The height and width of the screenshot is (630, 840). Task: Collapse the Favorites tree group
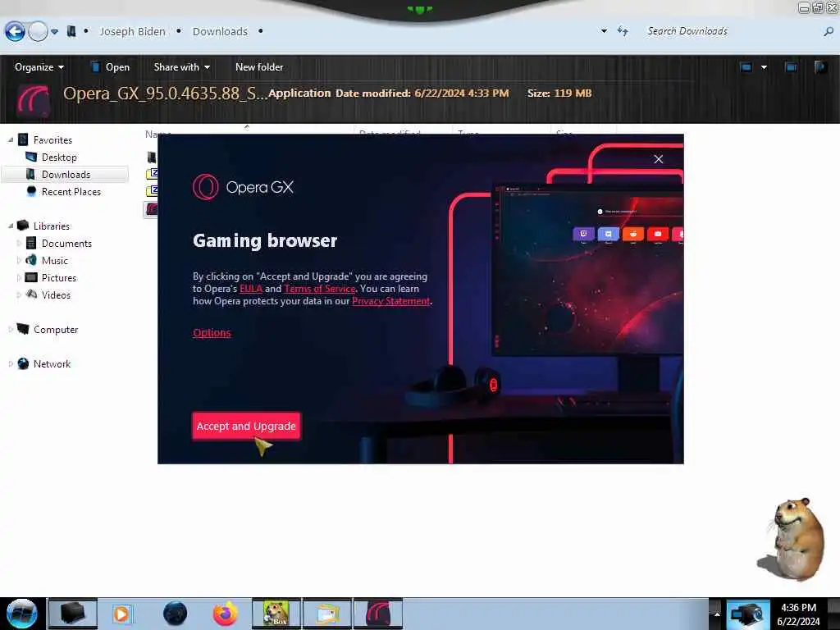pyautogui.click(x=11, y=139)
